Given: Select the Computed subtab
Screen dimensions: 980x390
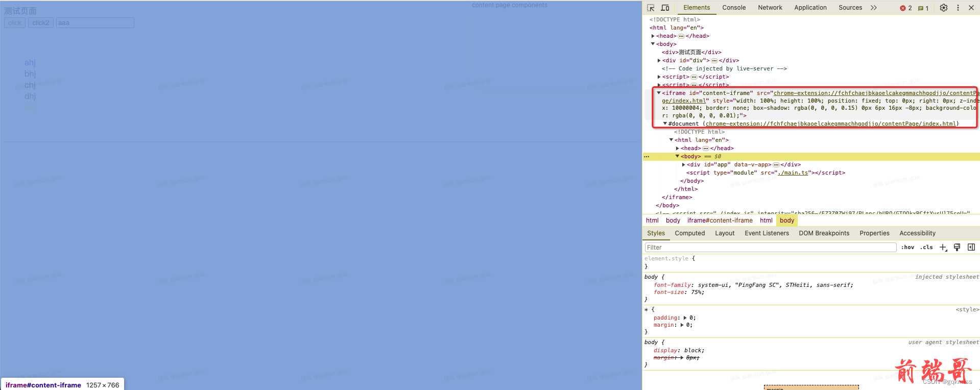Looking at the screenshot, I should pos(689,233).
